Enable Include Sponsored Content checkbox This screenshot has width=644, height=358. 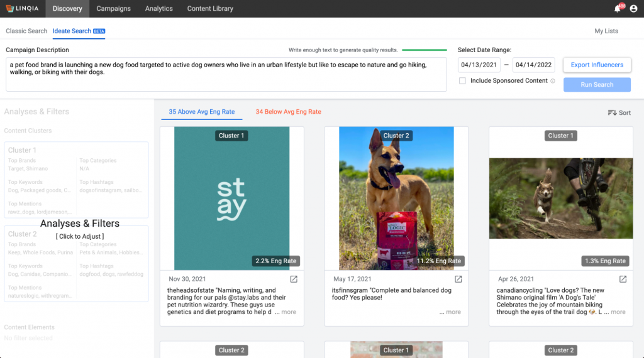(x=462, y=81)
